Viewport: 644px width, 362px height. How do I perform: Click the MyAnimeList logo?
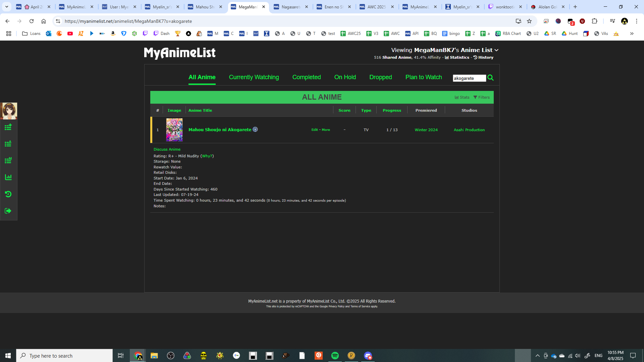[x=180, y=53]
